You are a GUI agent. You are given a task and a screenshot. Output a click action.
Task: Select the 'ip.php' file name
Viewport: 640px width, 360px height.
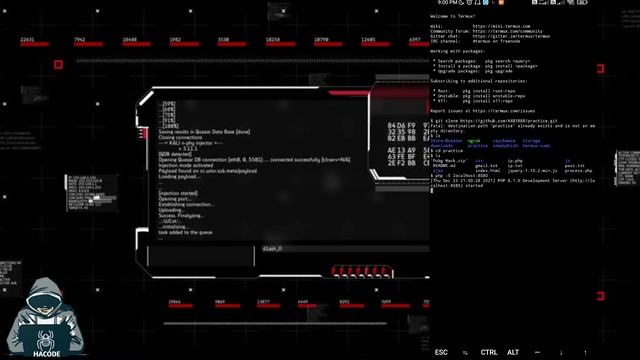516,161
